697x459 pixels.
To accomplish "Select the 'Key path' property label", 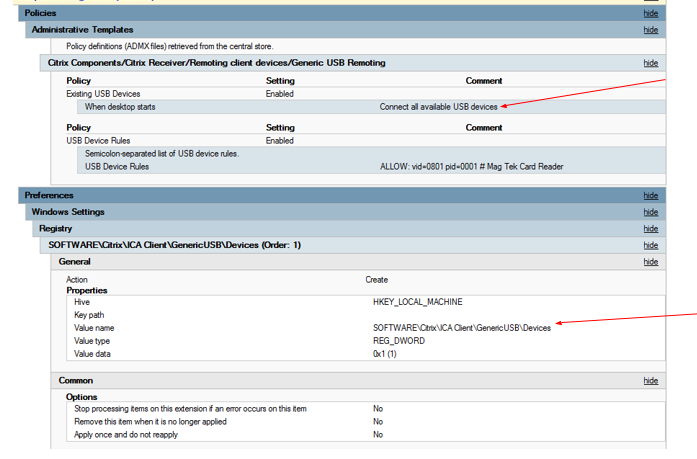I will [89, 315].
